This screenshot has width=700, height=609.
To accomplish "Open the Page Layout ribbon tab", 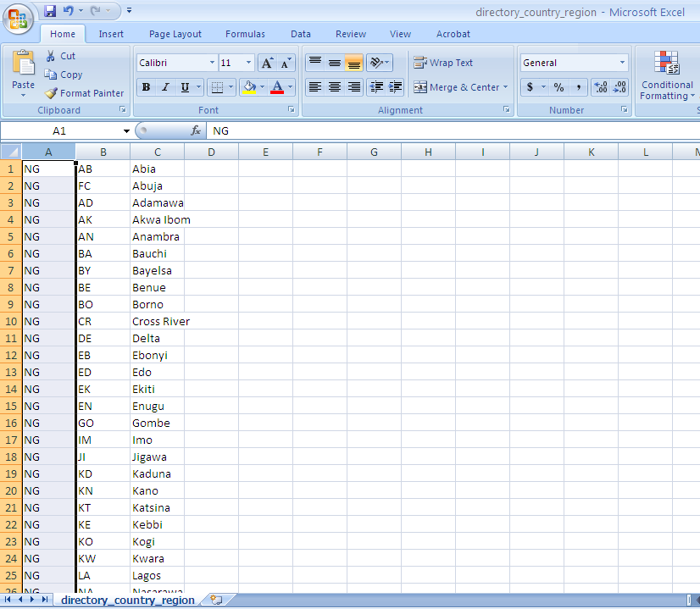I will (x=175, y=34).
